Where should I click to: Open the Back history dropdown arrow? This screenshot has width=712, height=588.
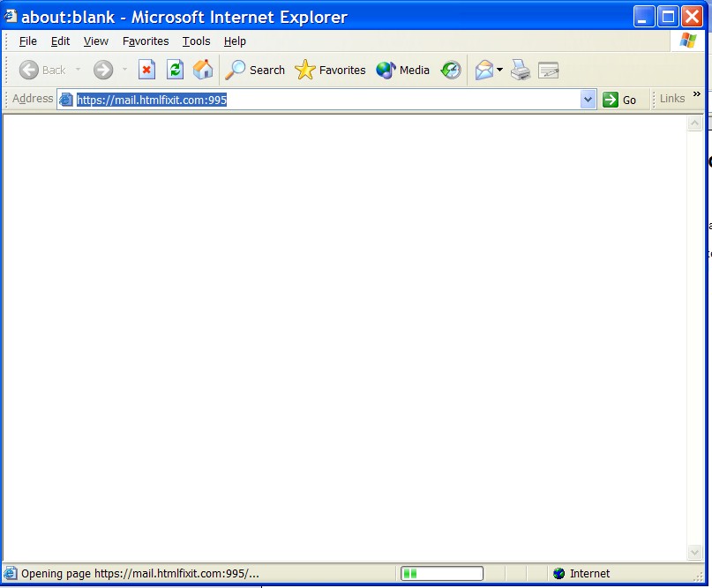pyautogui.click(x=79, y=70)
